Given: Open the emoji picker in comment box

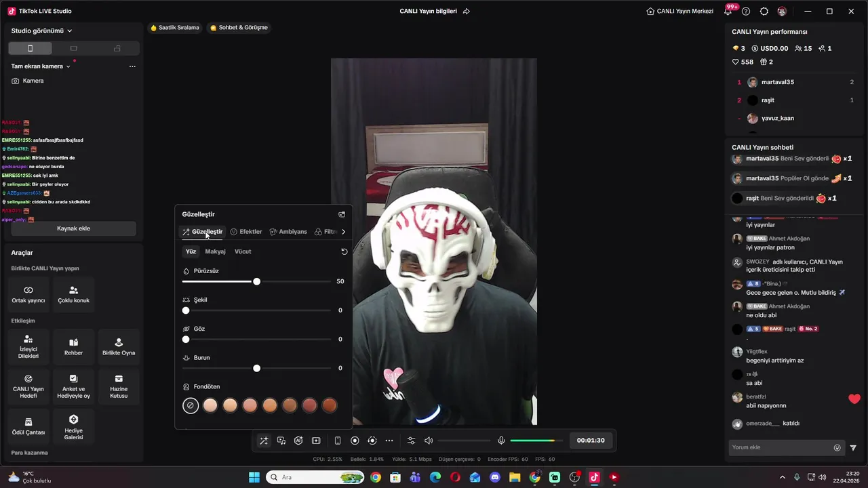Looking at the screenshot, I should 837,447.
